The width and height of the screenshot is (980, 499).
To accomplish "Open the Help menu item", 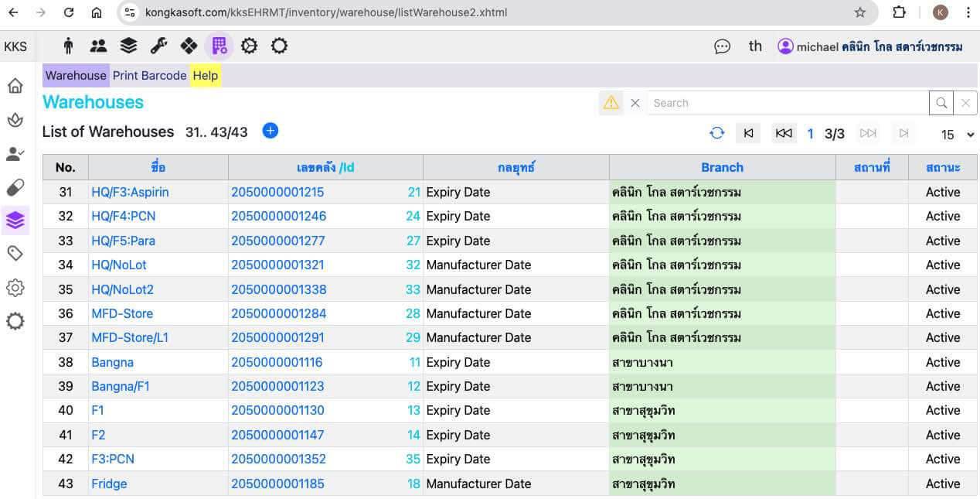I will point(205,75).
